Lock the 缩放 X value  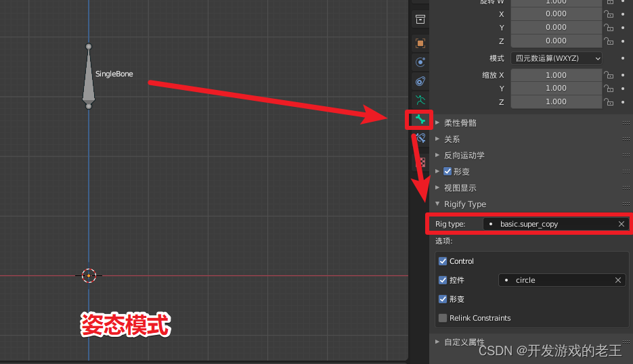609,75
